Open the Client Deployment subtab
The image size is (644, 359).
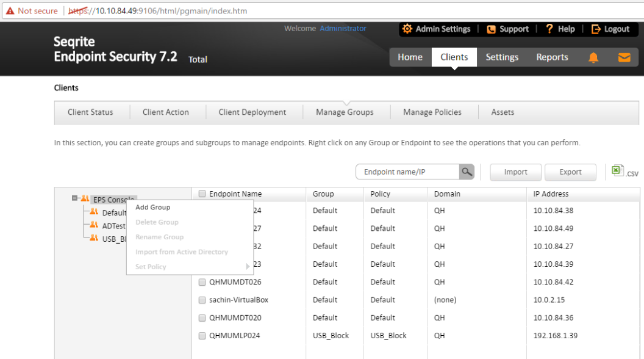(x=252, y=112)
